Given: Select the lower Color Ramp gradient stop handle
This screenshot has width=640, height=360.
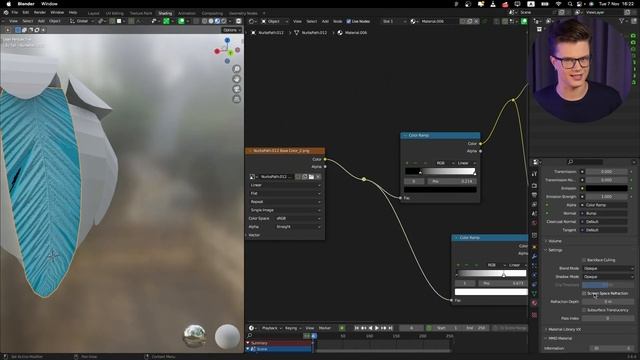Looking at the screenshot, I should [x=504, y=275].
